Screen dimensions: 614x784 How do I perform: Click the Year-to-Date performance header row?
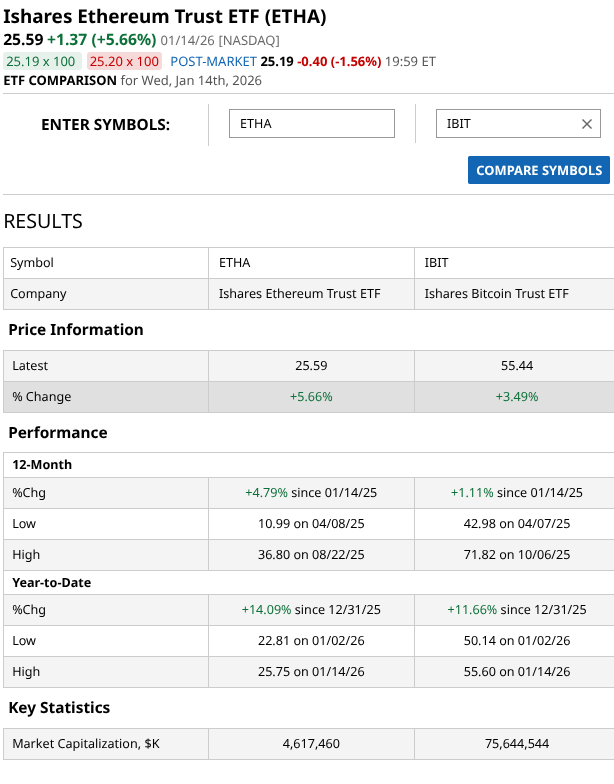click(50, 582)
